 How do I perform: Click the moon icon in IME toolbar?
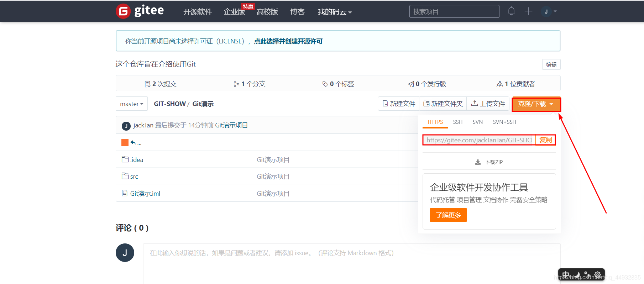tap(577, 275)
